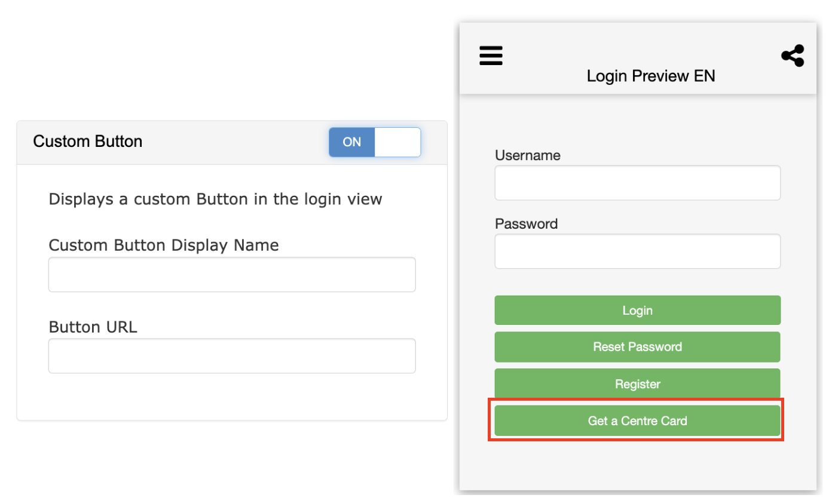This screenshot has width=832, height=504.
Task: Turn off the Custom Button switch
Action: 375,142
